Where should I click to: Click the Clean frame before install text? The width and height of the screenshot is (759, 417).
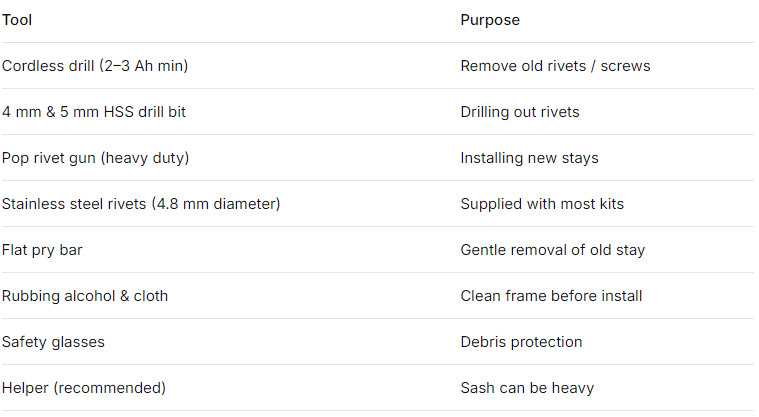click(x=551, y=296)
